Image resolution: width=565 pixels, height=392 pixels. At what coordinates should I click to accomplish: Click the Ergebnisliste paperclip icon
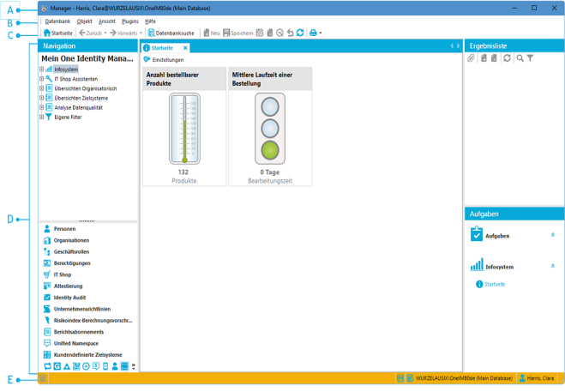pyautogui.click(x=471, y=58)
